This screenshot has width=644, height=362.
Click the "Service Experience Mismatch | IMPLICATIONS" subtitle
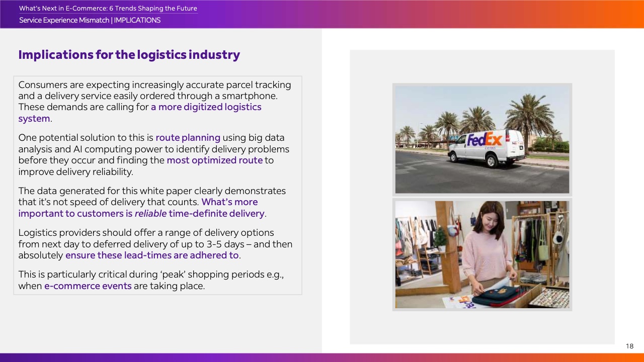point(90,21)
